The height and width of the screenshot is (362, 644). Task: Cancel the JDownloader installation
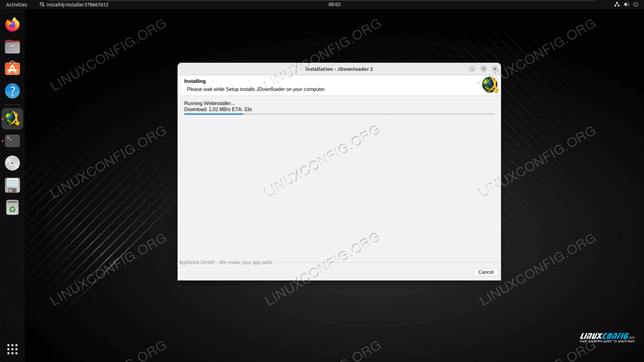[486, 272]
